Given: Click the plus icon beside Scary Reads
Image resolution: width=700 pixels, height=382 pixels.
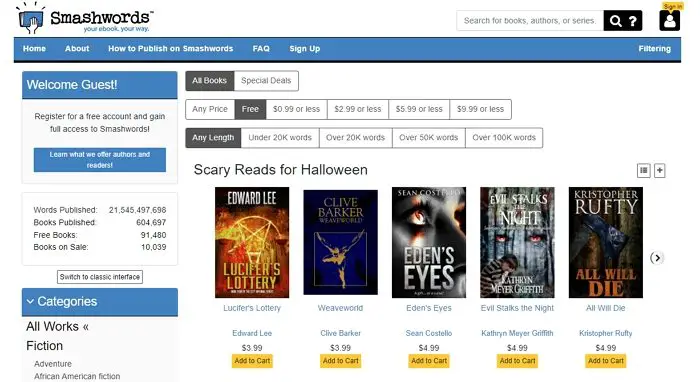Looking at the screenshot, I should click(x=660, y=170).
